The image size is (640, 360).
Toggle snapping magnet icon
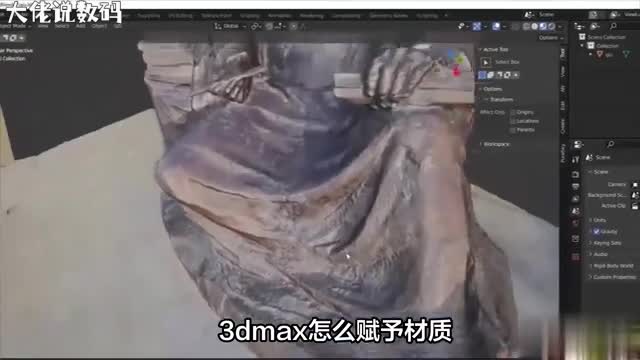pyautogui.click(x=269, y=26)
